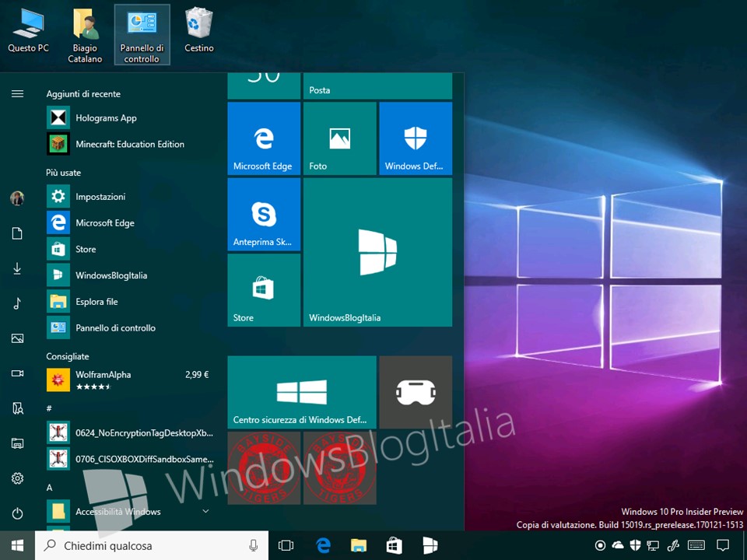Open the 0624_NoEncryptionTagDesktopXb... app entry

130,433
